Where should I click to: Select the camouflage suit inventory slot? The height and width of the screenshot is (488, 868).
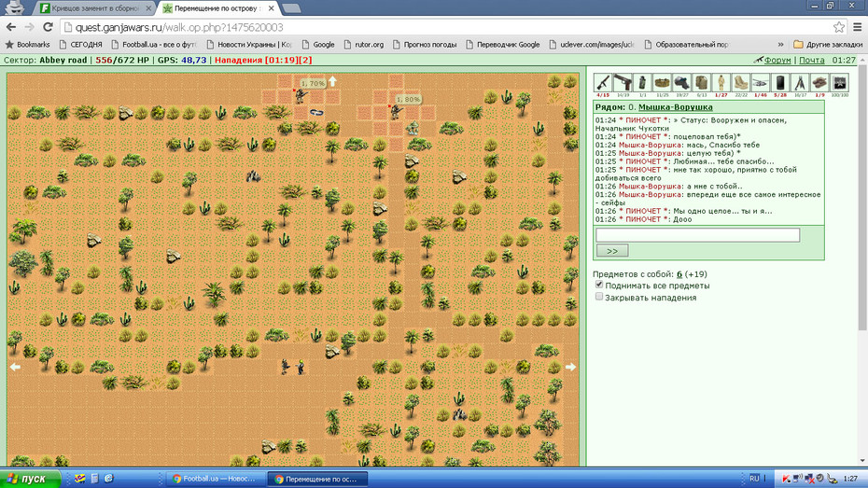coord(721,82)
